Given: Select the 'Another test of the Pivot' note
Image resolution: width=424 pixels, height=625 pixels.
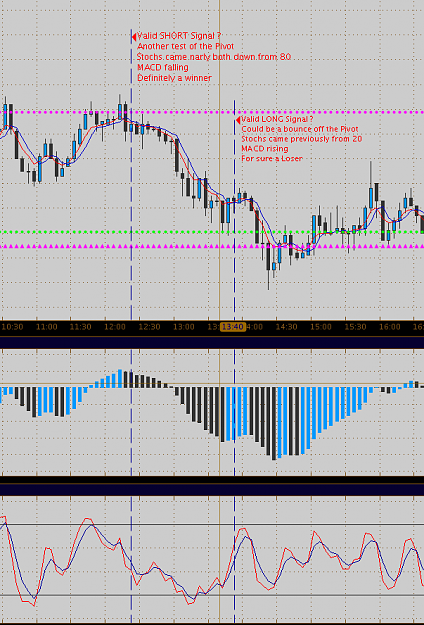Looking at the screenshot, I should pyautogui.click(x=185, y=47).
